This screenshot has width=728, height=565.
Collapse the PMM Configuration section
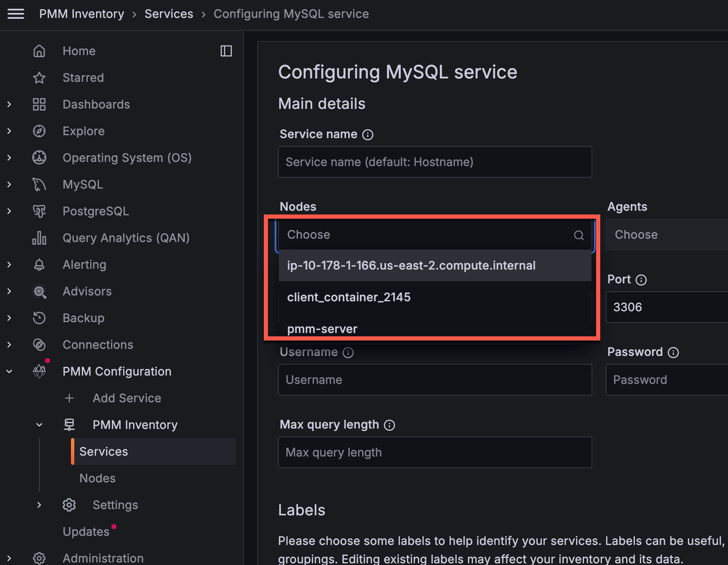(9, 371)
